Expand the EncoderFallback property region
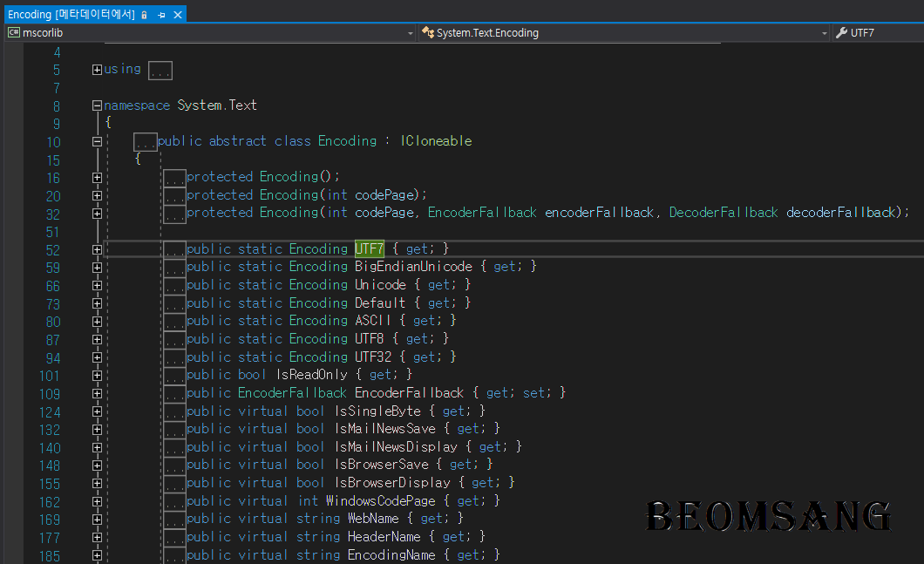 [98, 394]
